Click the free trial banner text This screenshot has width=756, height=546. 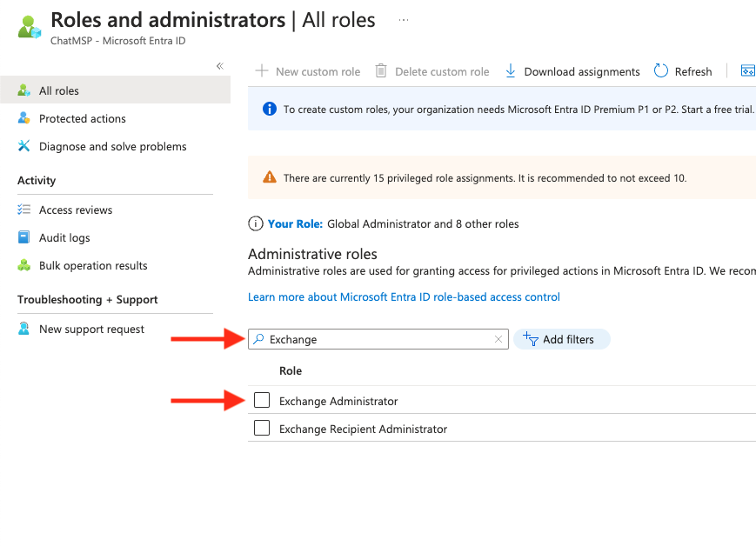[x=519, y=110]
